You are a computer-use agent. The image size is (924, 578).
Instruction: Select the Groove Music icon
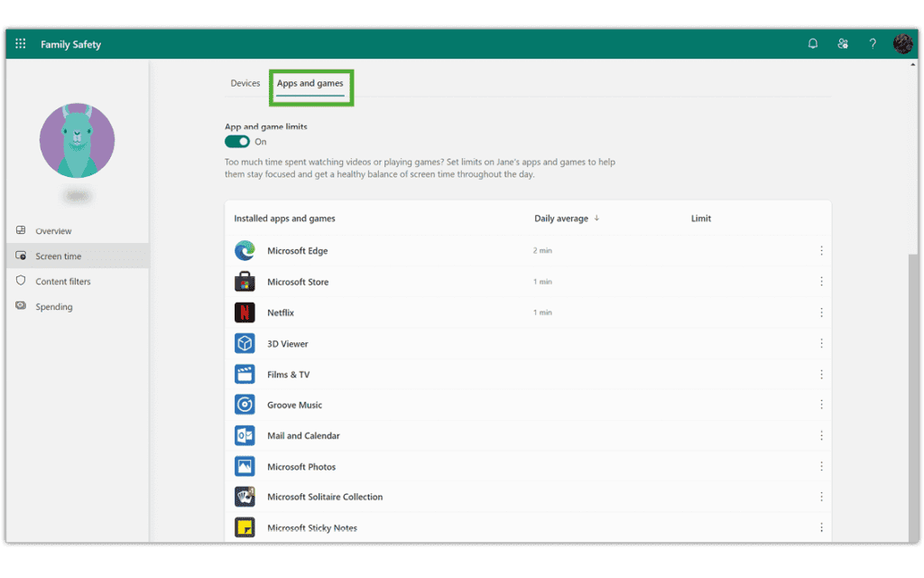(x=245, y=405)
